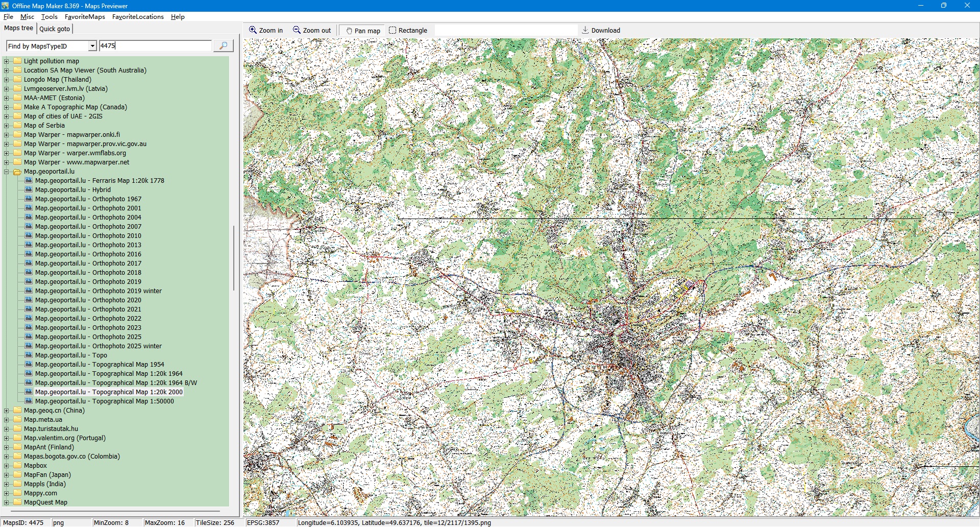Open the FavoriteMaps menu
980x527 pixels.
pyautogui.click(x=85, y=17)
